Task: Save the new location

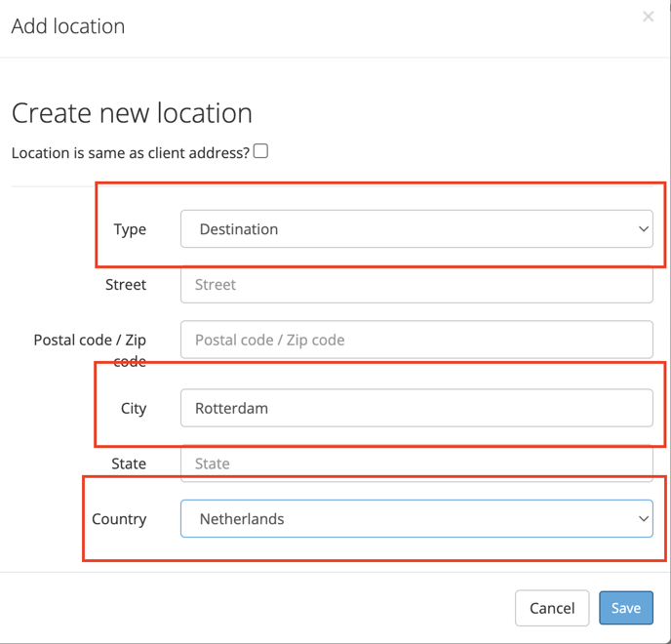Action: [625, 608]
